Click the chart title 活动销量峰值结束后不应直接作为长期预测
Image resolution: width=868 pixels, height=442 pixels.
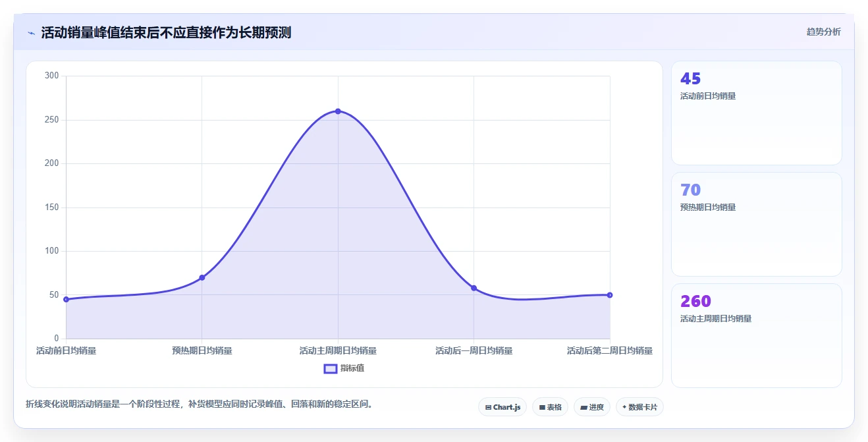(x=166, y=32)
